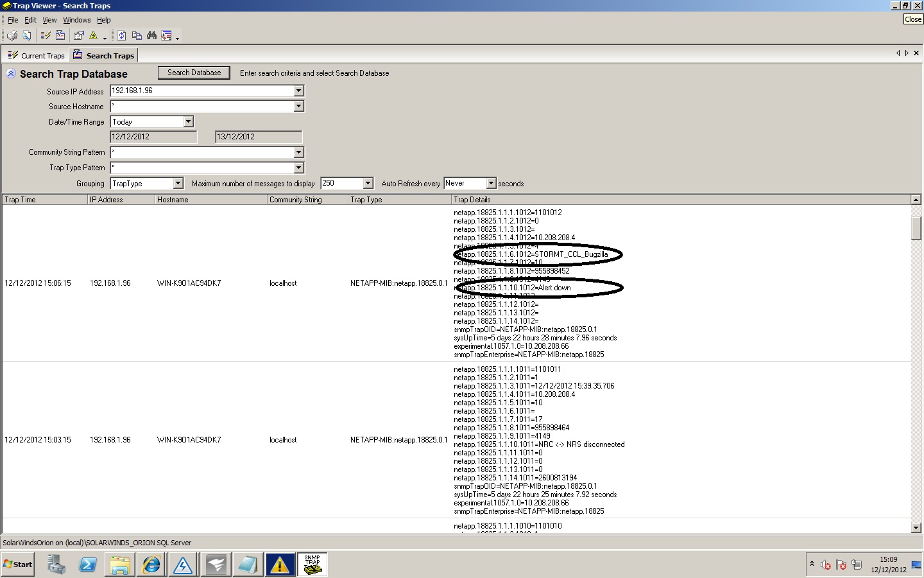The image size is (924, 578).
Task: Click the Windows Start button
Action: click(x=18, y=565)
